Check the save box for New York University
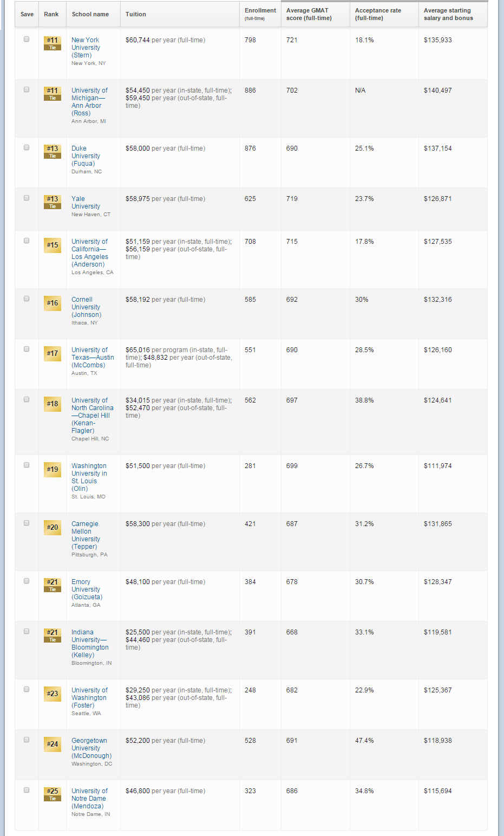The height and width of the screenshot is (836, 504). tap(27, 39)
